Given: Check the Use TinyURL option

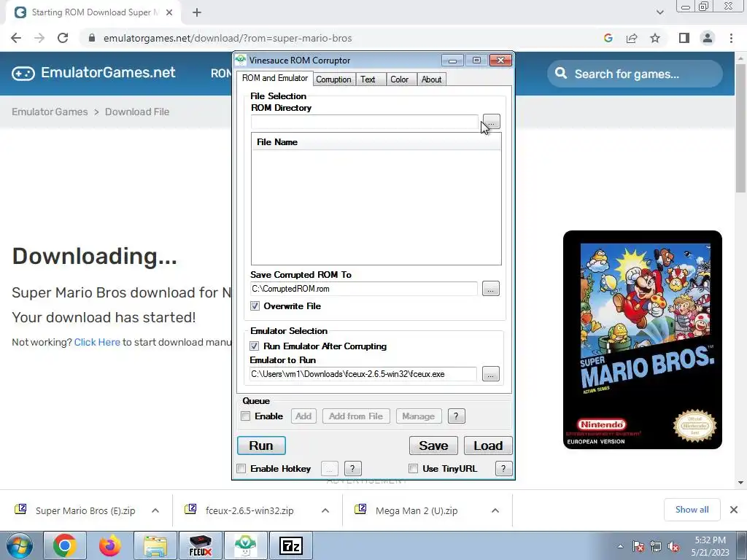Looking at the screenshot, I should [414, 469].
